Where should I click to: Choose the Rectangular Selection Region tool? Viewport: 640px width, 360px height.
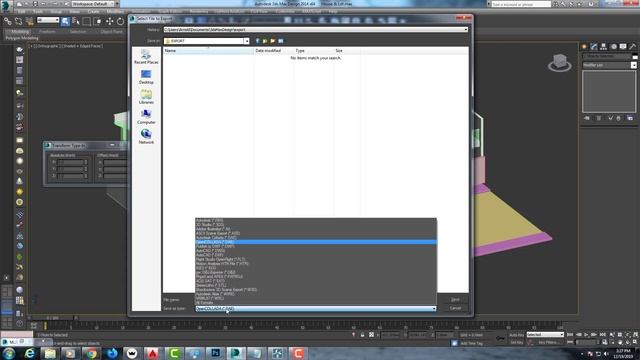[x=87, y=21]
